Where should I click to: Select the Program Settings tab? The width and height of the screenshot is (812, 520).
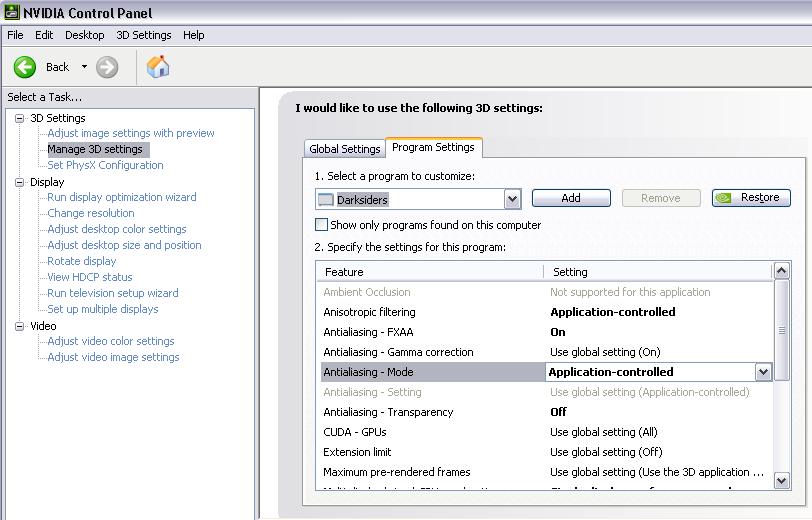[x=433, y=147]
